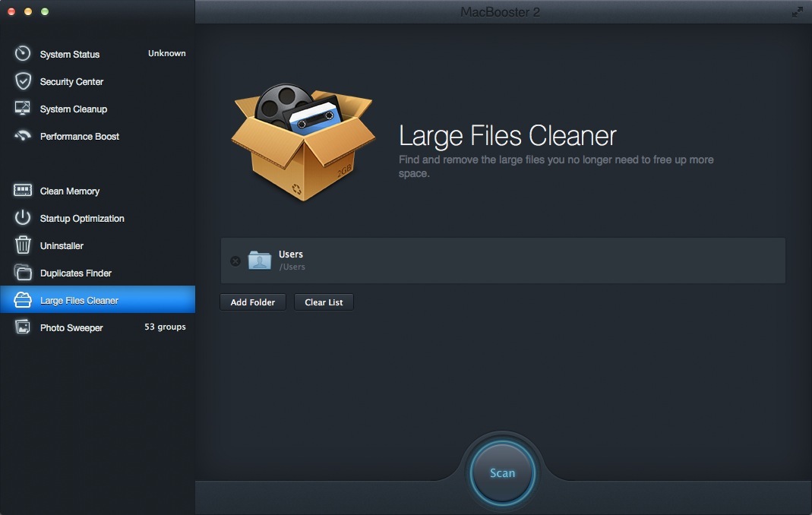
Task: Click the '53 groups' count
Action: 165,327
